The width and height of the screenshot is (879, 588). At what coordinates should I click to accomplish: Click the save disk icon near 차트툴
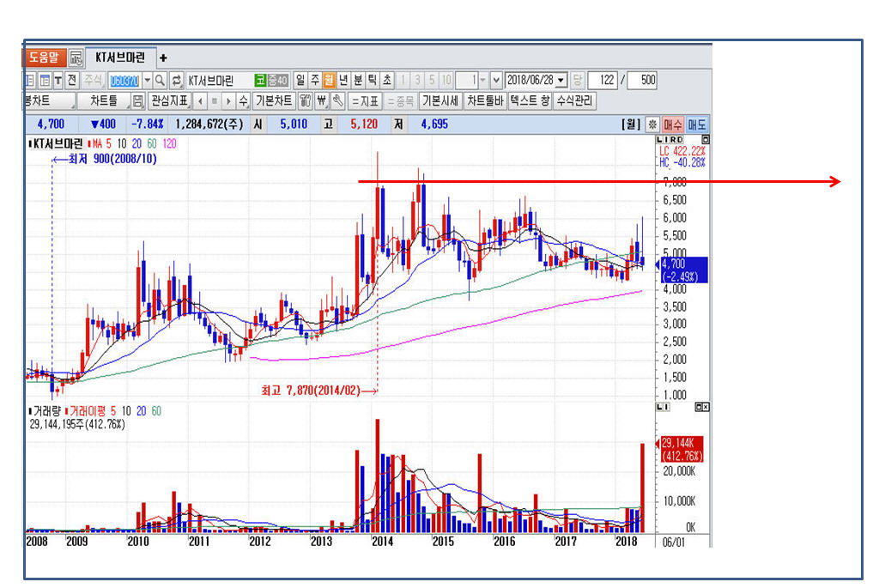coord(137,101)
